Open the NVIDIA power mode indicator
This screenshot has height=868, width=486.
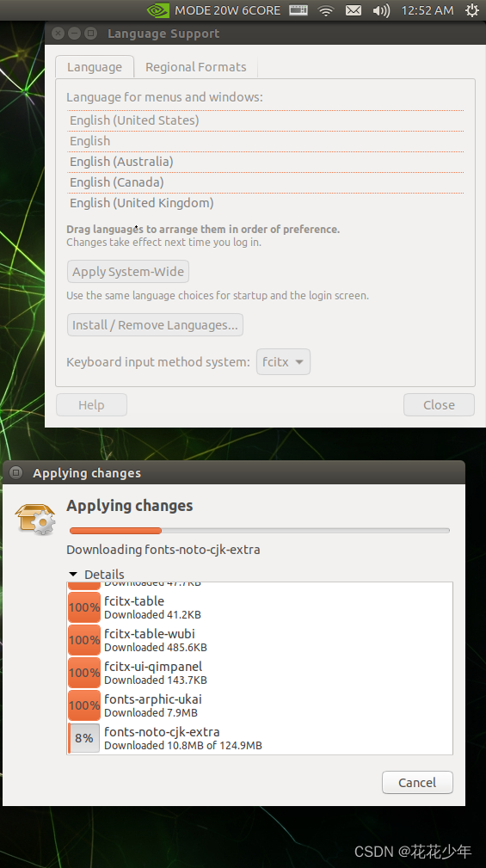tap(213, 10)
